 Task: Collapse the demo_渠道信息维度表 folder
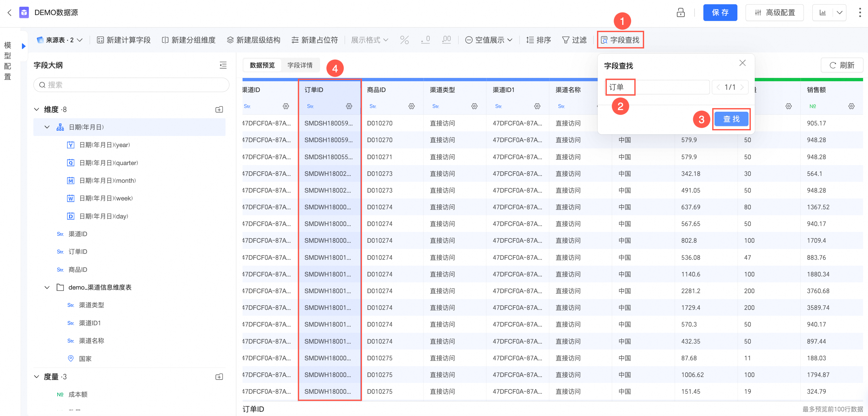[x=47, y=287]
